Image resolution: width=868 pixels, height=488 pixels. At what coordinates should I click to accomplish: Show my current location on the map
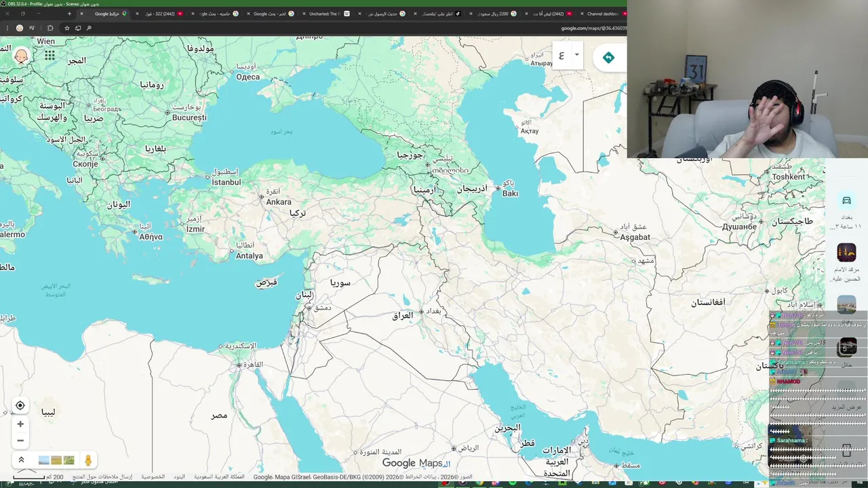point(20,406)
